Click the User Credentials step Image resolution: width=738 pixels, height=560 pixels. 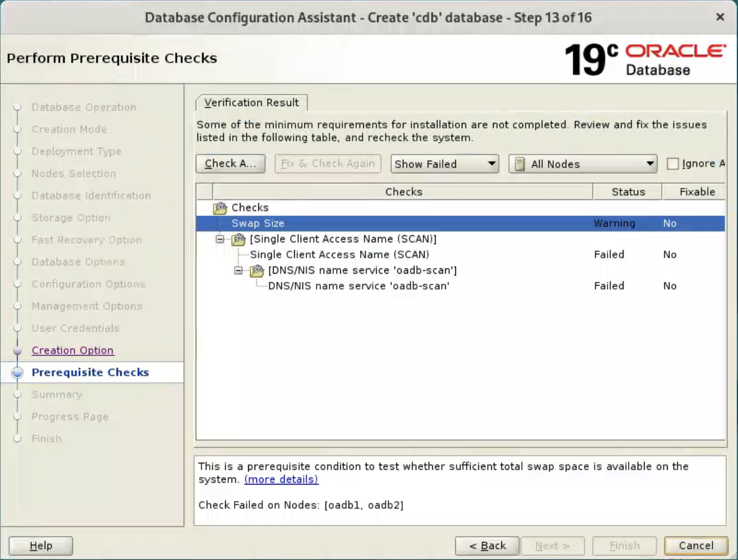(75, 329)
